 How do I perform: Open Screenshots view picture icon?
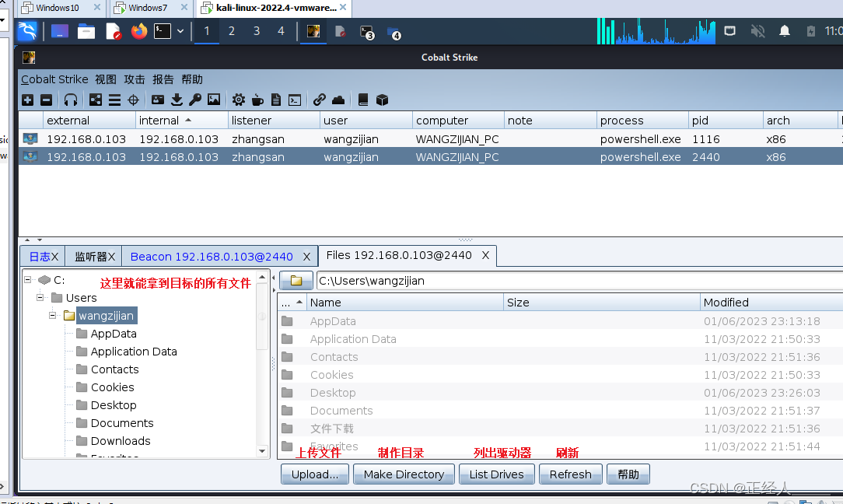(x=214, y=100)
